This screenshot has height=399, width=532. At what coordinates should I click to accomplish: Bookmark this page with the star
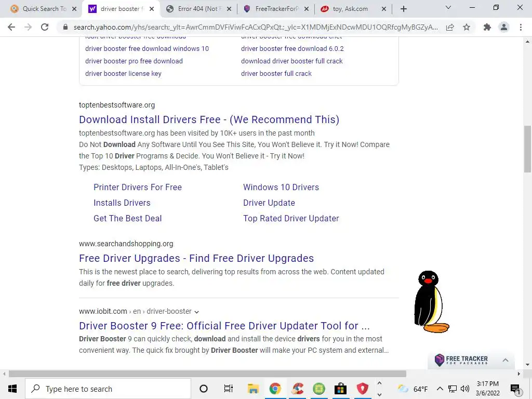[x=467, y=27]
